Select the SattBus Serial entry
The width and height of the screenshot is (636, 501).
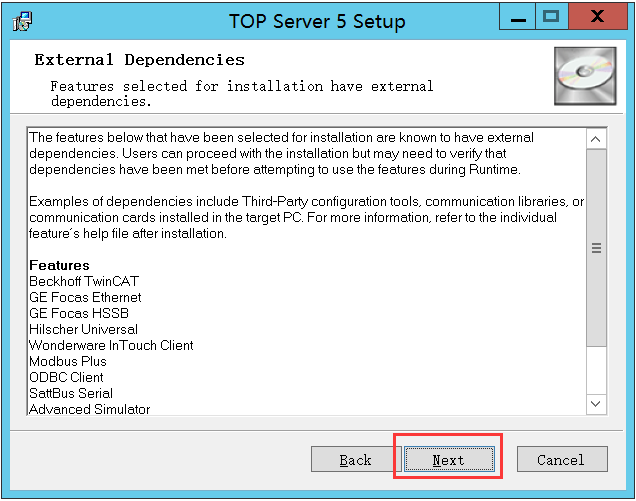point(70,393)
